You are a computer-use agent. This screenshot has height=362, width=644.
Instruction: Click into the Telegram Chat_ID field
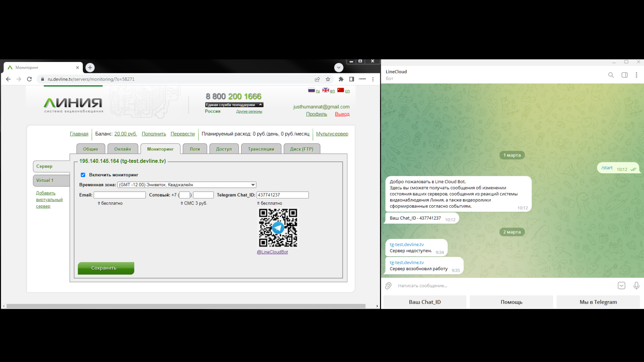pos(282,195)
